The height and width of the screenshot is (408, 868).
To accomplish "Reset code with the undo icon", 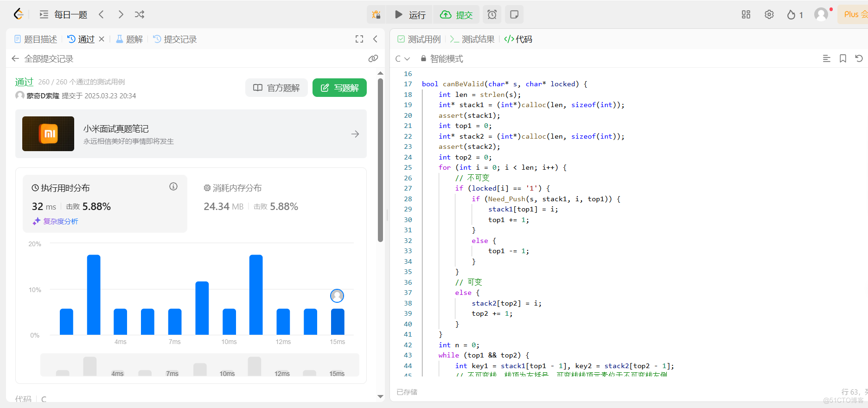I will click(x=859, y=58).
